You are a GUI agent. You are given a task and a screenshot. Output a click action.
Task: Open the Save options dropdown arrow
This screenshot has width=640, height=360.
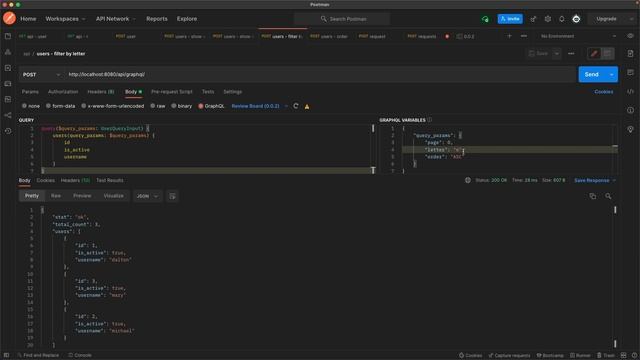point(556,53)
